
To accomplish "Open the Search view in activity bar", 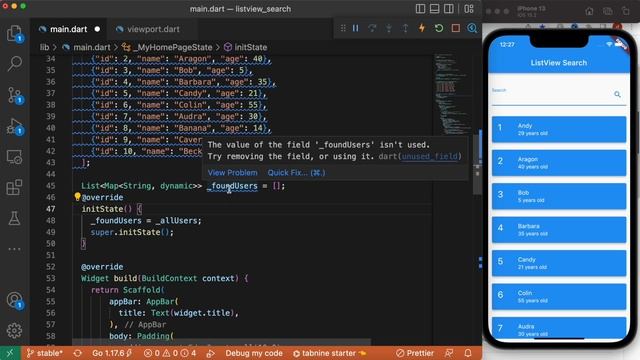I will [x=14, y=64].
